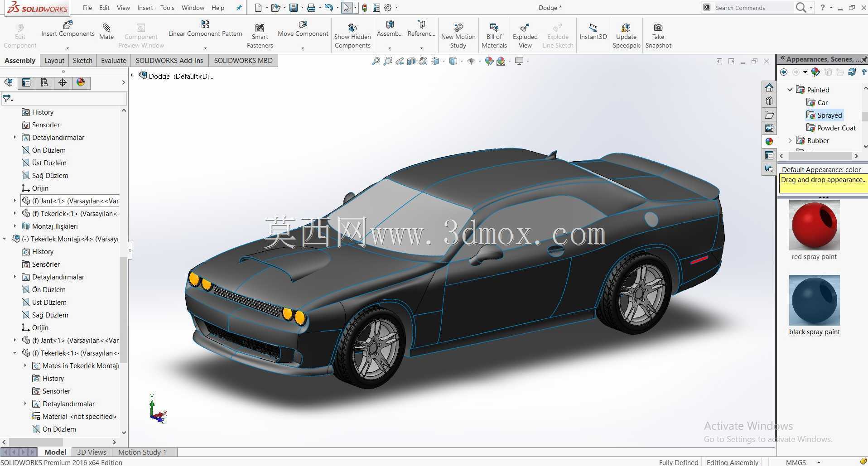Click the Help question mark icon
Screen dimensions: 868x466
coord(822,8)
